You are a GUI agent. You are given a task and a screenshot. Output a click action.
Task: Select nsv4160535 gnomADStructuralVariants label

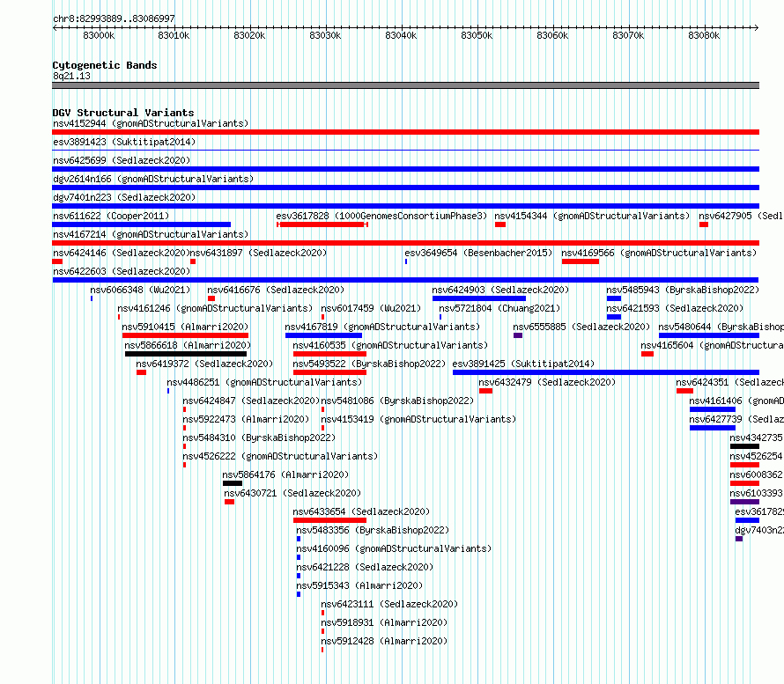click(390, 345)
